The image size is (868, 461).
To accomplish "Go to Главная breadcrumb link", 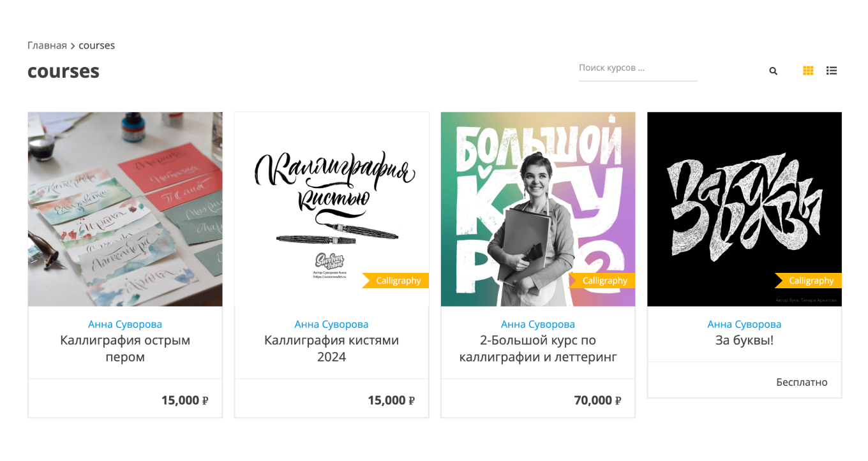I will tap(47, 45).
